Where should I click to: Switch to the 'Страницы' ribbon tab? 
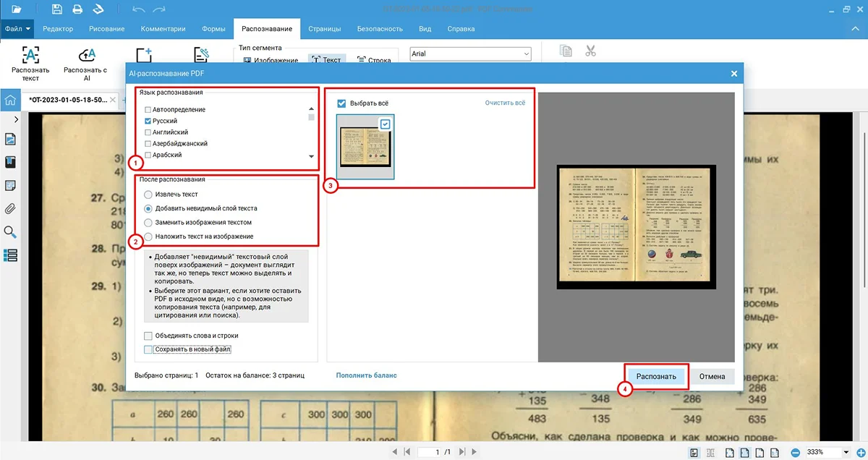click(x=324, y=29)
